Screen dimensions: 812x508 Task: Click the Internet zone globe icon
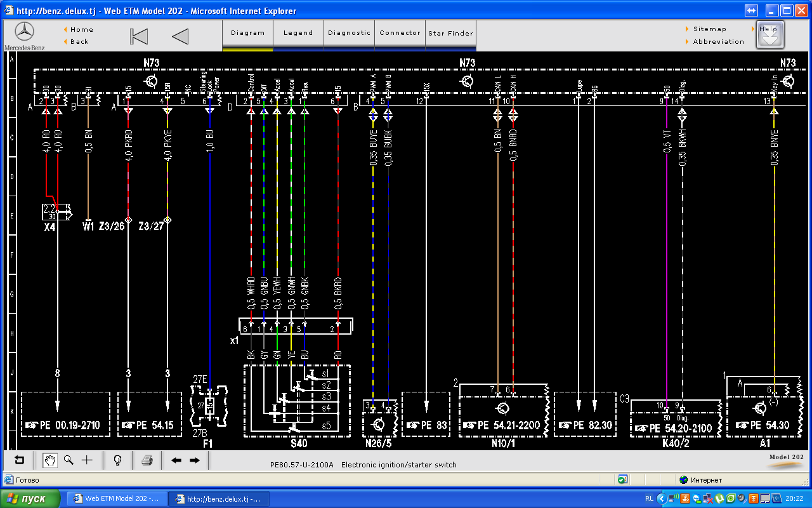683,480
